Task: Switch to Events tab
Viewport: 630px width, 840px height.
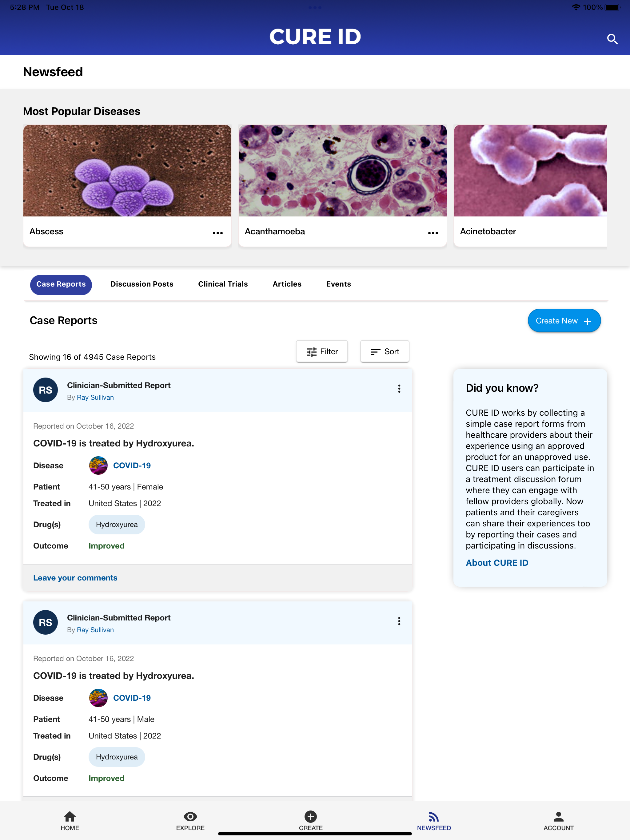Action: [x=339, y=284]
